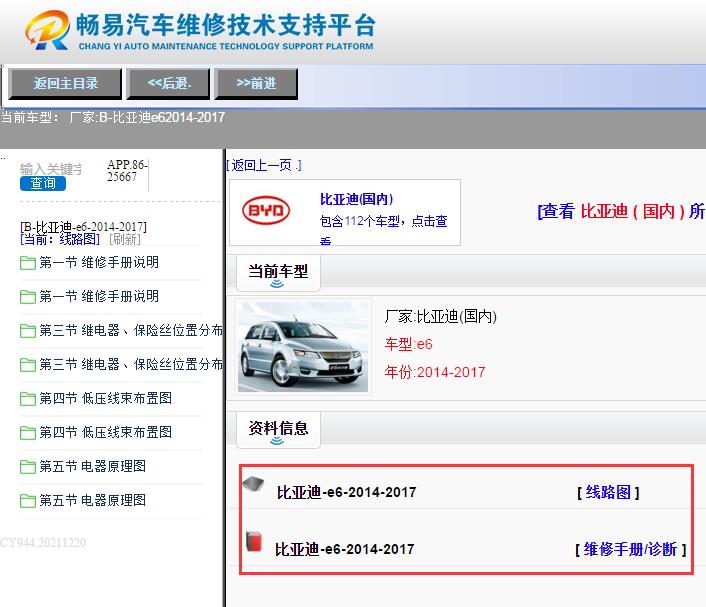
Task: Click the blue 查询 search button
Action: pos(43,183)
